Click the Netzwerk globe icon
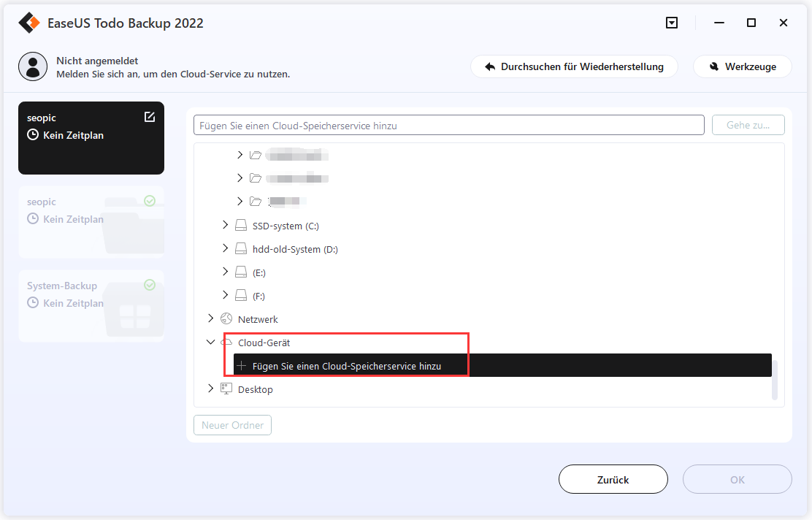Screen dimensions: 812x520 click(226, 319)
